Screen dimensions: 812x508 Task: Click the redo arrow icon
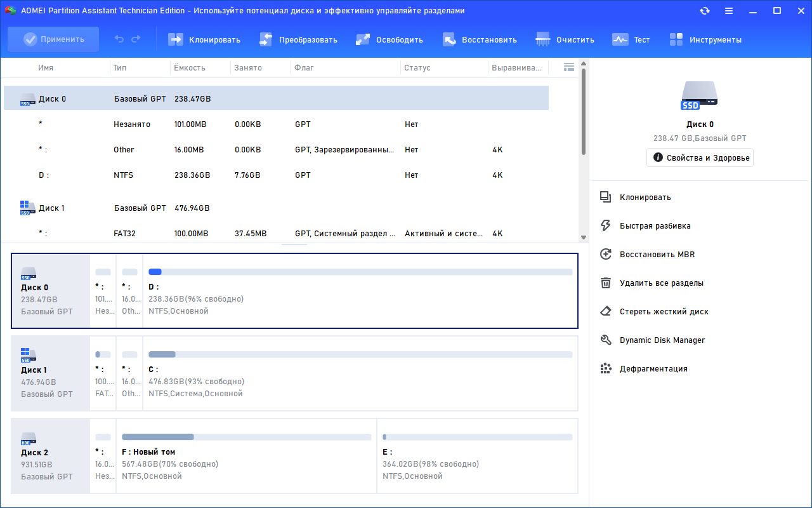[x=136, y=39]
